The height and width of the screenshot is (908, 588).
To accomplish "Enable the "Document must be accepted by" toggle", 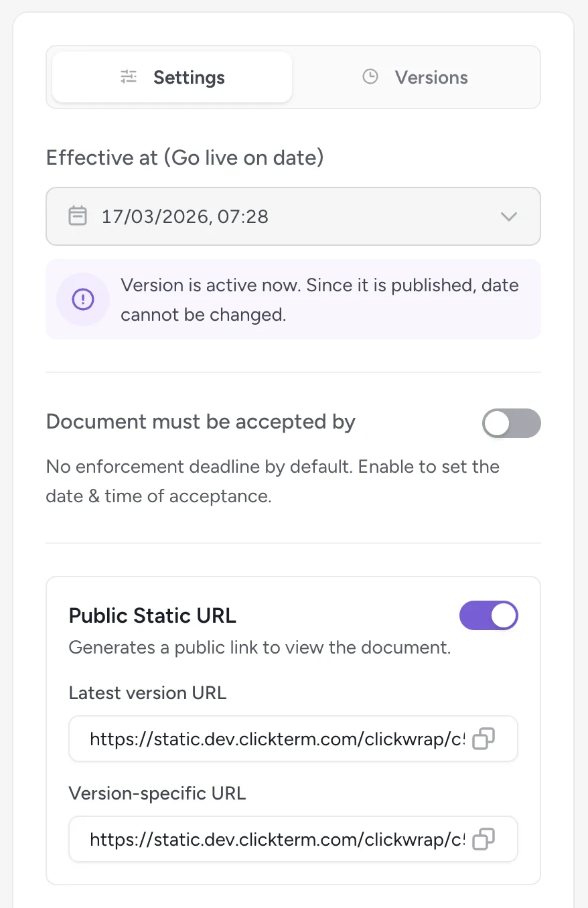I will (511, 423).
